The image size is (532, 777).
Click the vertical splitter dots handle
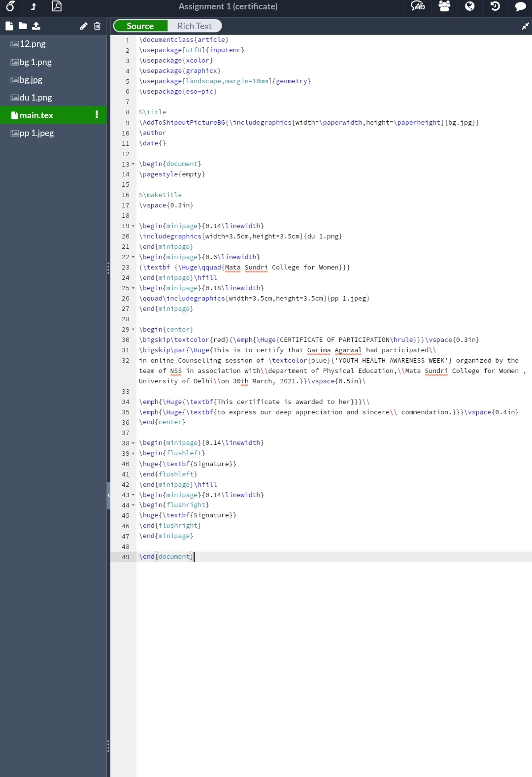click(108, 268)
